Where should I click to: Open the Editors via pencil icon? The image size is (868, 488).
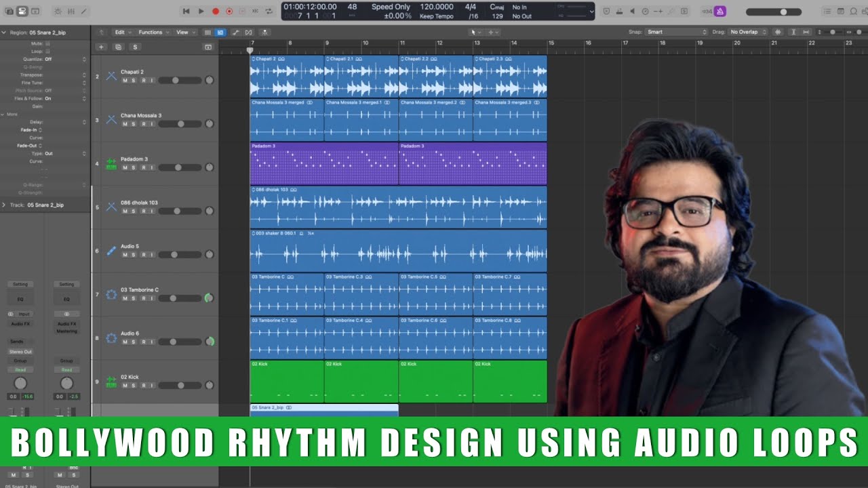click(84, 12)
